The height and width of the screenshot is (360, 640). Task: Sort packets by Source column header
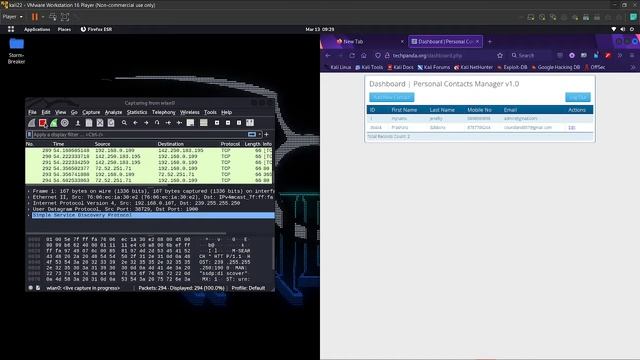[x=102, y=144]
